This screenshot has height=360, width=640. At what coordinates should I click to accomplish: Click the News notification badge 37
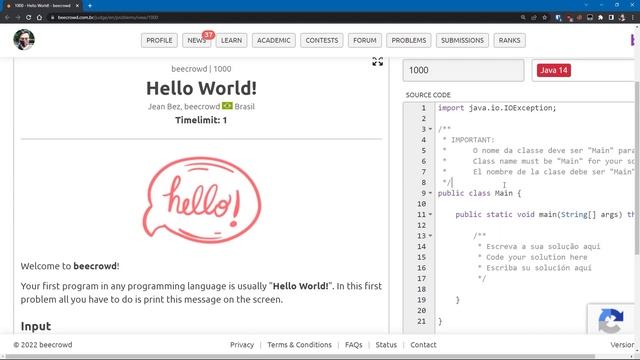(x=208, y=35)
